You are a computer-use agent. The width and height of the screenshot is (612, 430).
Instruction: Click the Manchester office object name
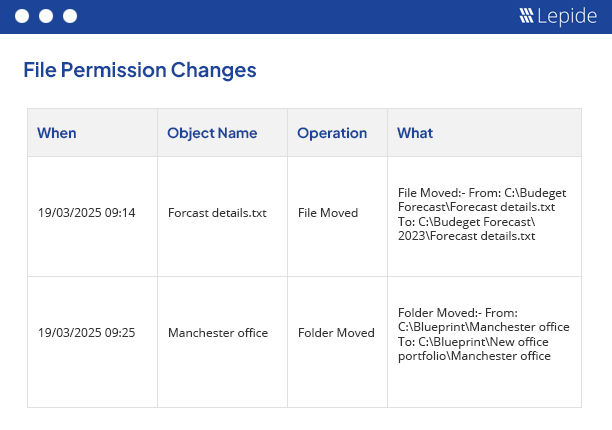[218, 332]
